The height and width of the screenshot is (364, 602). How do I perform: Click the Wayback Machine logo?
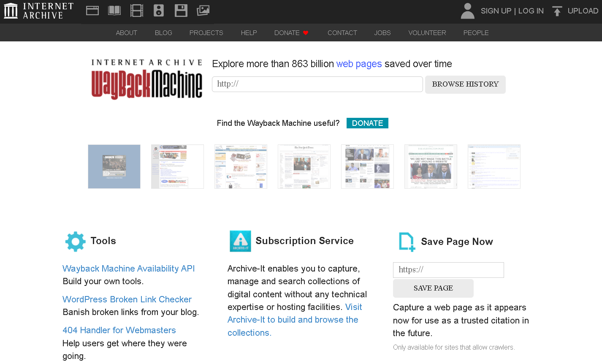pyautogui.click(x=147, y=80)
